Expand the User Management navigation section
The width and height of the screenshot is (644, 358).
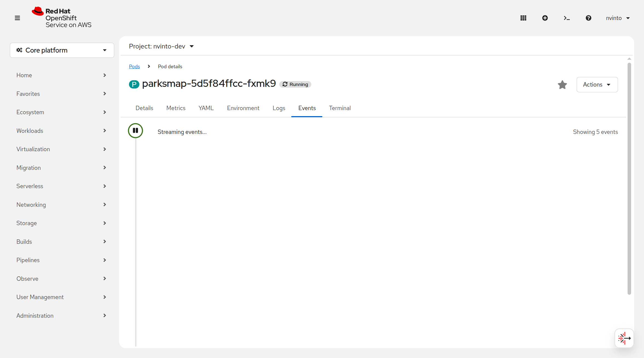point(61,297)
